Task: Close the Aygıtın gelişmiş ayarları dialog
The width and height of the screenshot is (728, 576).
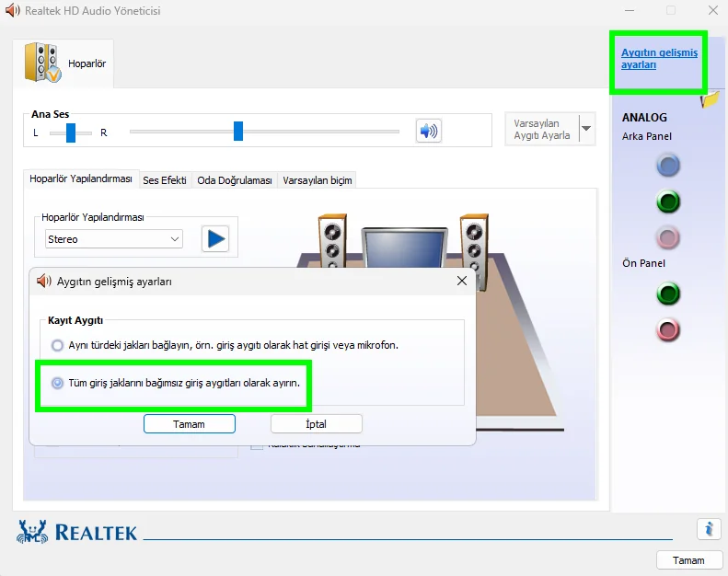Action: tap(461, 281)
